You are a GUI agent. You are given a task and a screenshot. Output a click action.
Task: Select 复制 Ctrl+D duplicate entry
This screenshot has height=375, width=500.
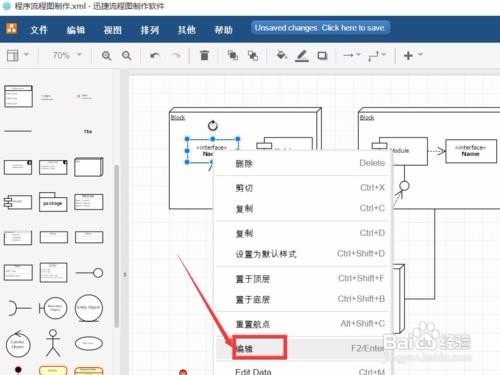tap(303, 233)
